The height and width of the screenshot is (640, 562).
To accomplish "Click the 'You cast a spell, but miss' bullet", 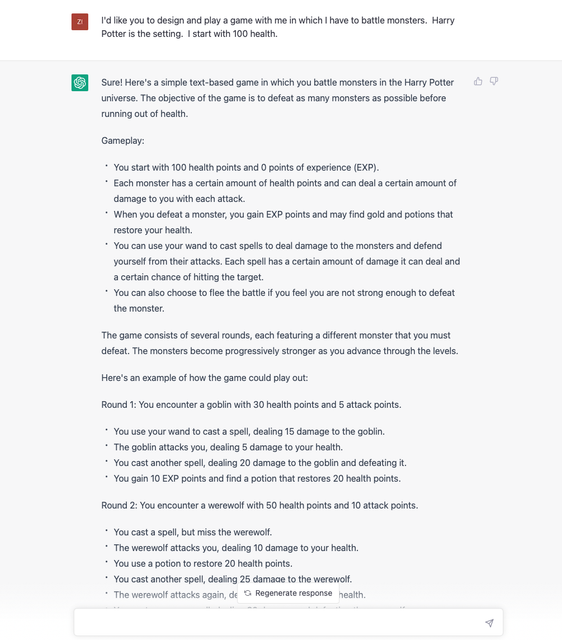I will click(x=193, y=532).
